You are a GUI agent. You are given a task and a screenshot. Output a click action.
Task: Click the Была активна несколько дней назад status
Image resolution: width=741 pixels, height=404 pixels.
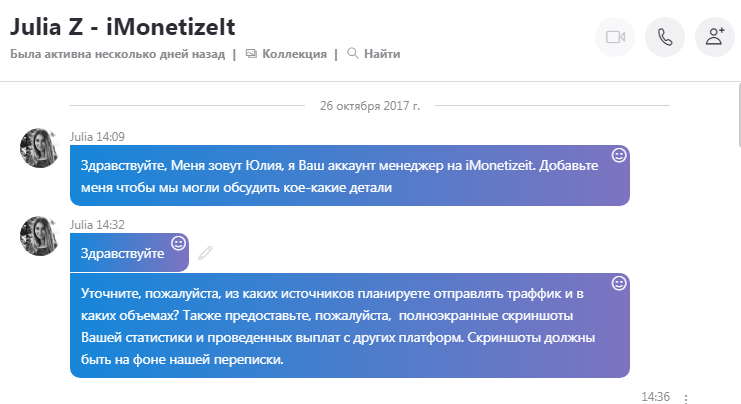point(119,53)
